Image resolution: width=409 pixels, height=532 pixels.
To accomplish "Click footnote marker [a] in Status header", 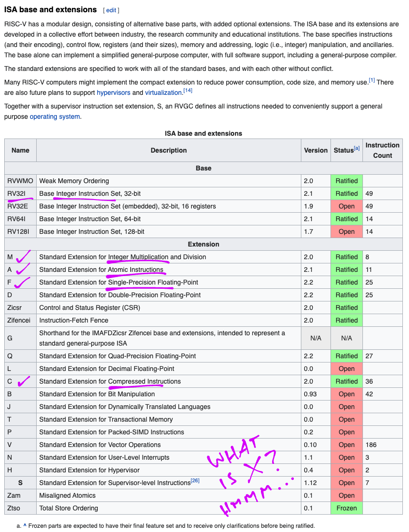I will [x=356, y=148].
